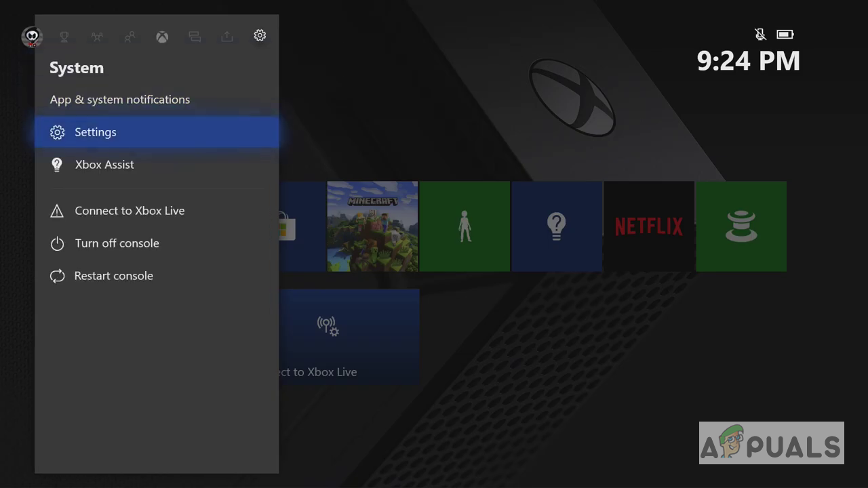The width and height of the screenshot is (868, 488).
Task: Open the three-person Multiplayer tab
Action: pyautogui.click(x=97, y=37)
